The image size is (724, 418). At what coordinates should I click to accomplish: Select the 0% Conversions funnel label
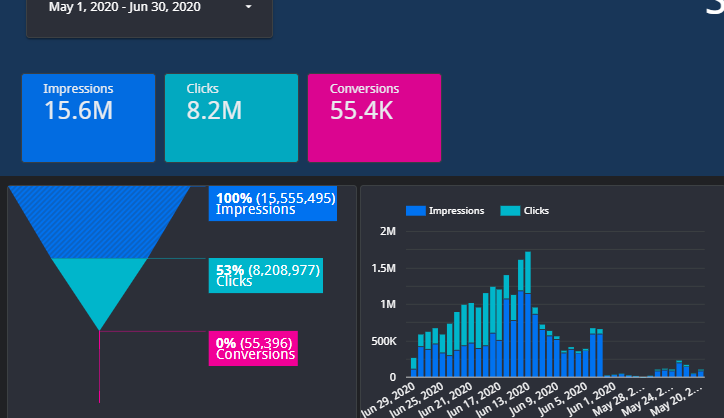click(x=253, y=349)
